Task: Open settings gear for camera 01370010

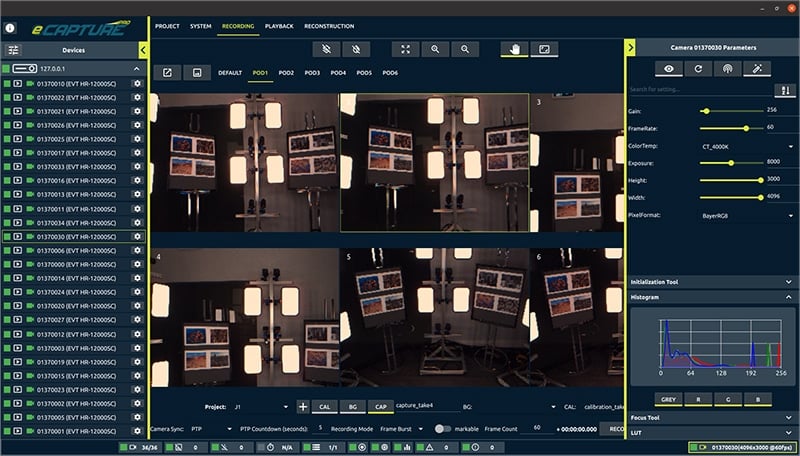Action: click(x=137, y=84)
